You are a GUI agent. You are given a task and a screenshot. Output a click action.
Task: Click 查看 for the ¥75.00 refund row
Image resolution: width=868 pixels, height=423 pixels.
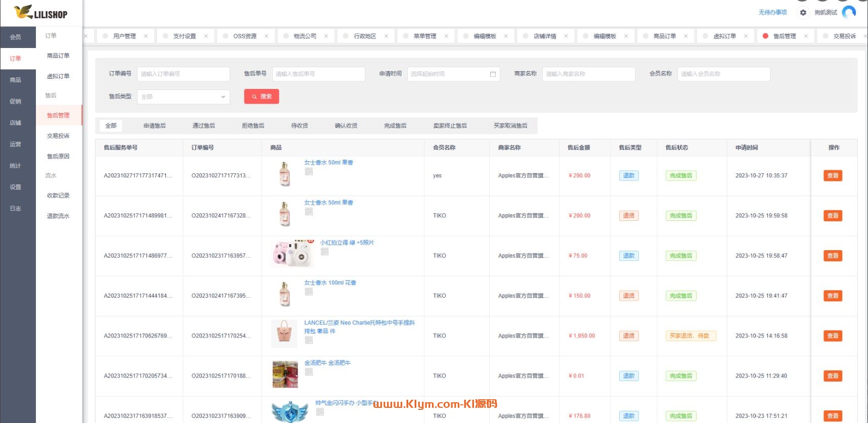(833, 256)
